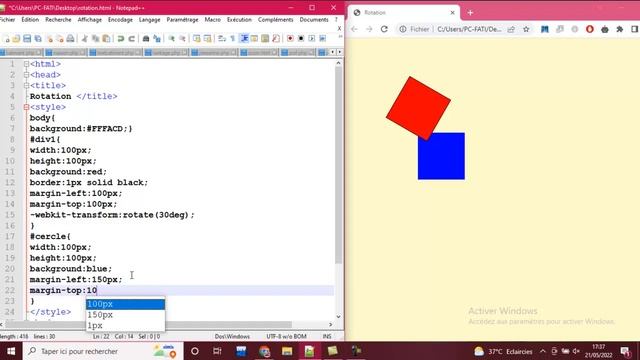Click the Zoom In icon in Notepad++
Image resolution: width=640 pixels, height=360 pixels.
(x=171, y=39)
